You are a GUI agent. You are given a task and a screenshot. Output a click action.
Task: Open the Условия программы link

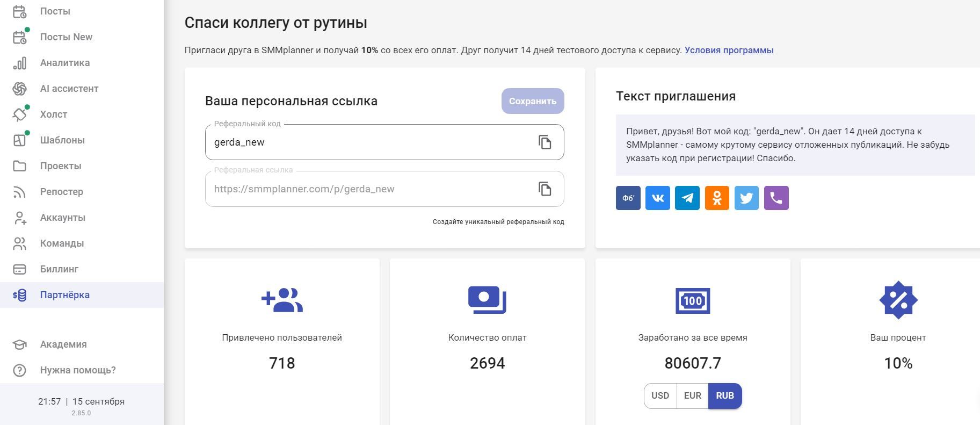[729, 50]
